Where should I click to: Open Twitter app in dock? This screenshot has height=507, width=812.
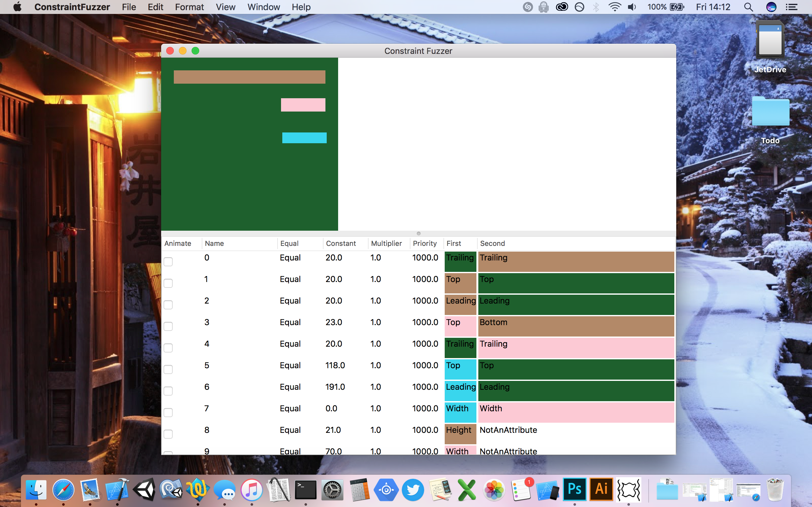coord(413,489)
